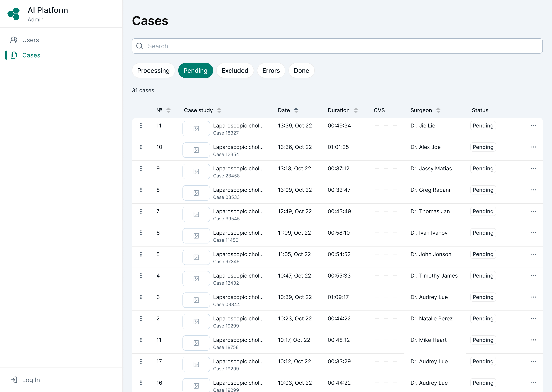Select the Pending filter pill
Image resolution: width=552 pixels, height=392 pixels.
click(195, 70)
